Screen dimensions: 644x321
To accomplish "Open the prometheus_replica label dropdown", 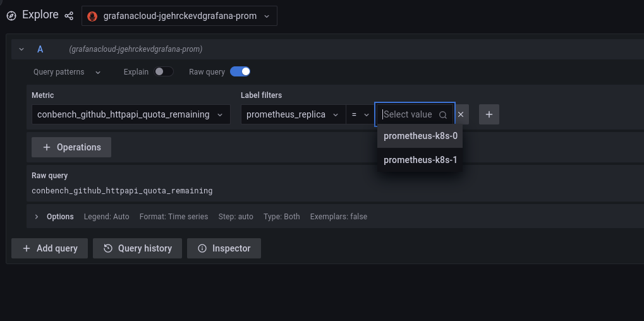I will [293, 114].
